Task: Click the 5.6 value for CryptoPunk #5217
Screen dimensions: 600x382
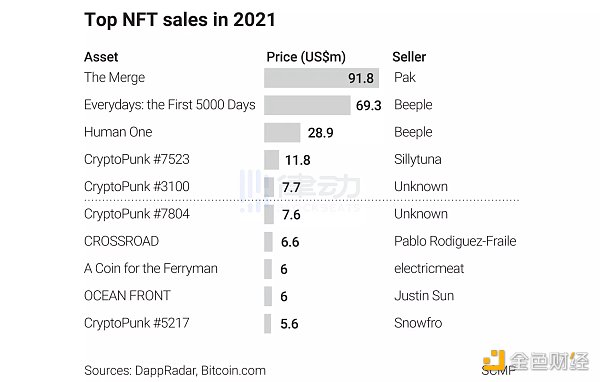Action: [x=289, y=324]
